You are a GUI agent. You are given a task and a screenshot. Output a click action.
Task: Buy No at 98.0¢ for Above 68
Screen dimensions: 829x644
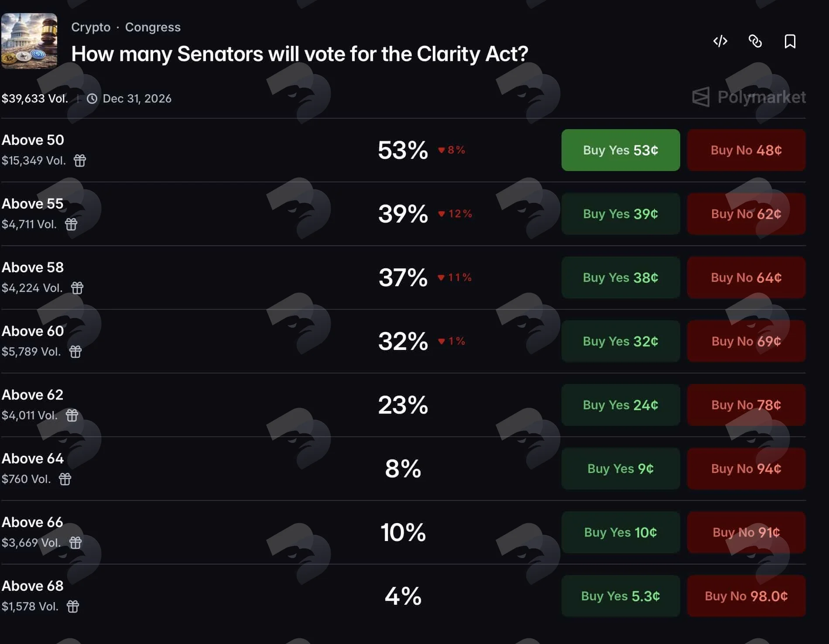click(x=746, y=596)
